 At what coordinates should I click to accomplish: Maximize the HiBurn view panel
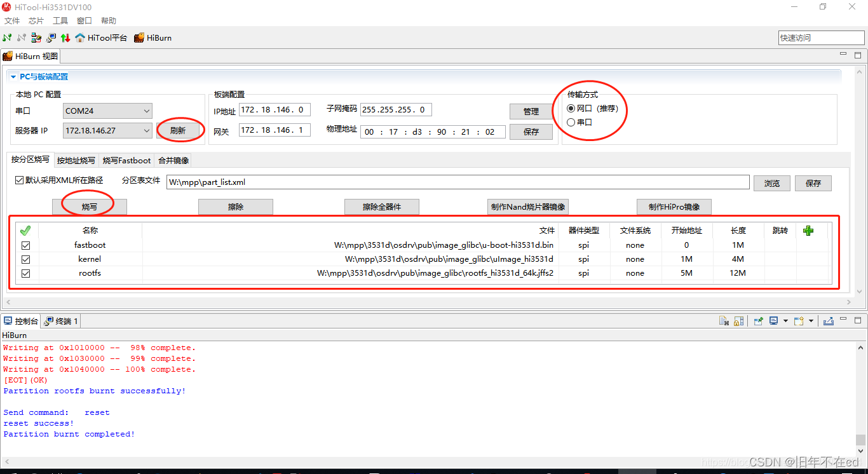coord(858,55)
